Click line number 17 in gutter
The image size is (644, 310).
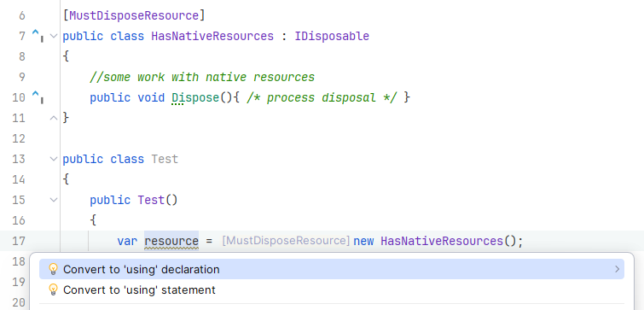[x=19, y=241]
